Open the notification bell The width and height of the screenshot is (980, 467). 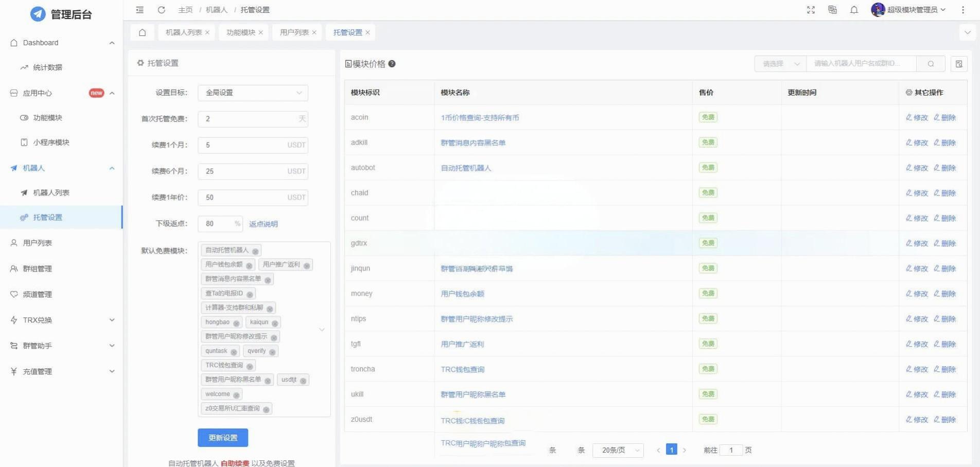click(x=854, y=10)
